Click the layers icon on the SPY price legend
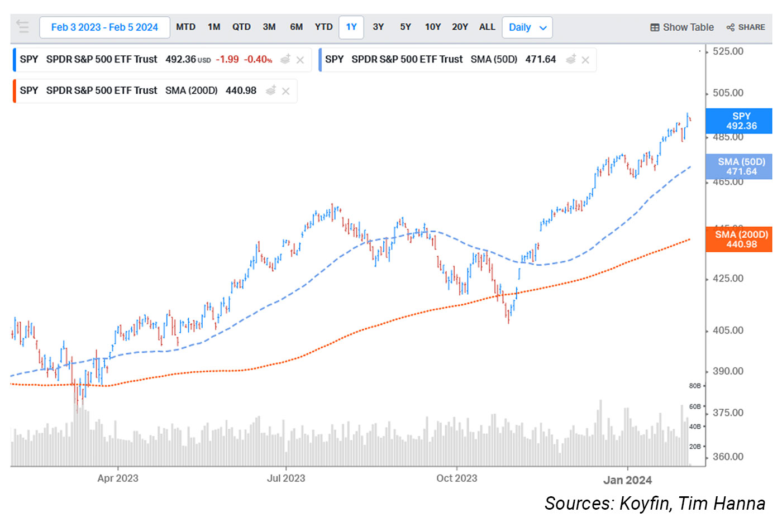Viewport: 782px width, 532px height. coord(285,59)
